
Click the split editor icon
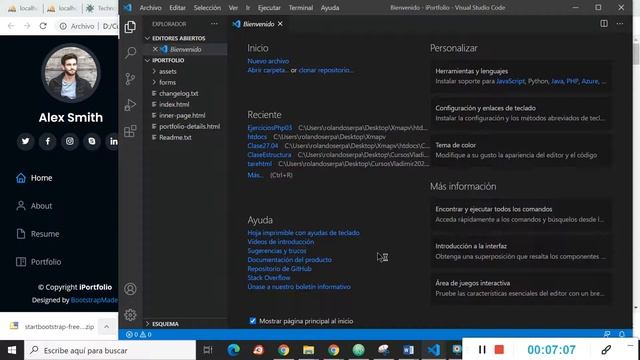click(604, 24)
